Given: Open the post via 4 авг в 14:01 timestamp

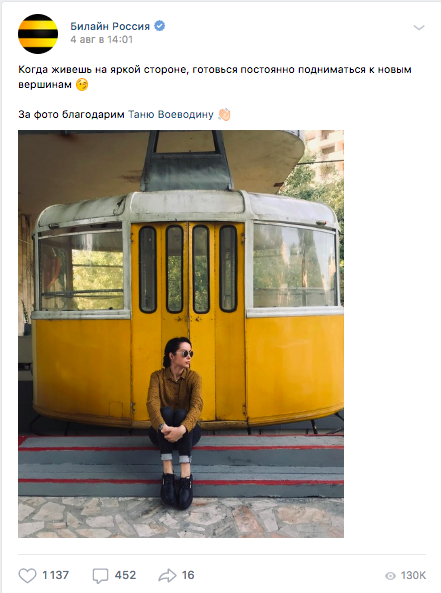Looking at the screenshot, I should [x=101, y=39].
